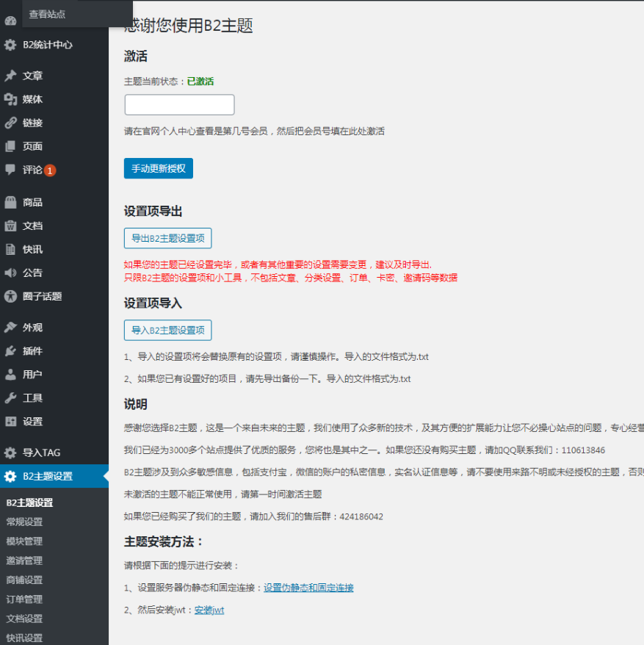
Task: Open 商品 menu label
Action: (32, 202)
